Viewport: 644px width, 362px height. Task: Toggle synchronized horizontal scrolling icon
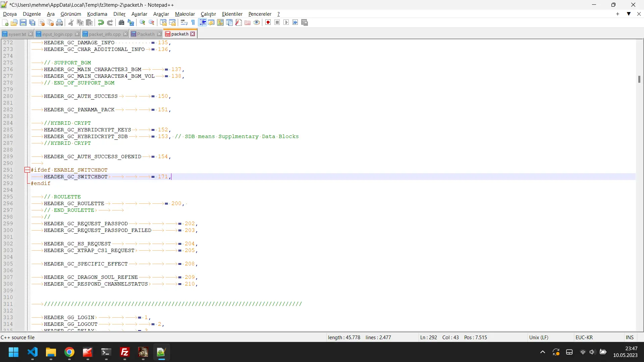(172, 22)
